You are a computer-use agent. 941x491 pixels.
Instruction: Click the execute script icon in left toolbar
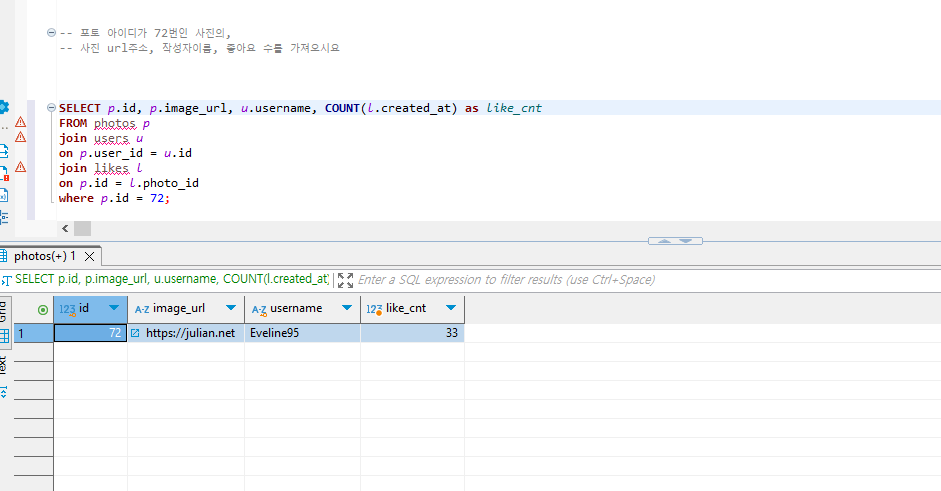(4, 151)
